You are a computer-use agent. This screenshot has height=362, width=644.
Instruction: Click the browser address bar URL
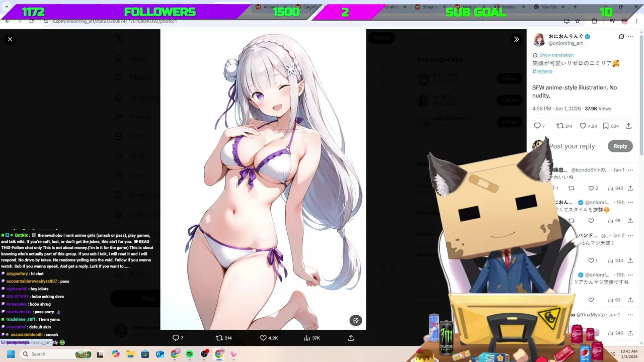pos(115,21)
